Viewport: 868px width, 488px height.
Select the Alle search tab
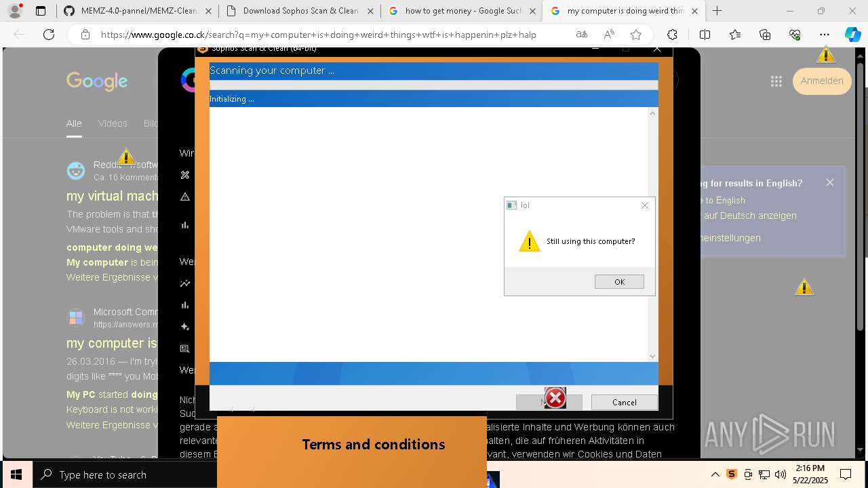coord(74,123)
